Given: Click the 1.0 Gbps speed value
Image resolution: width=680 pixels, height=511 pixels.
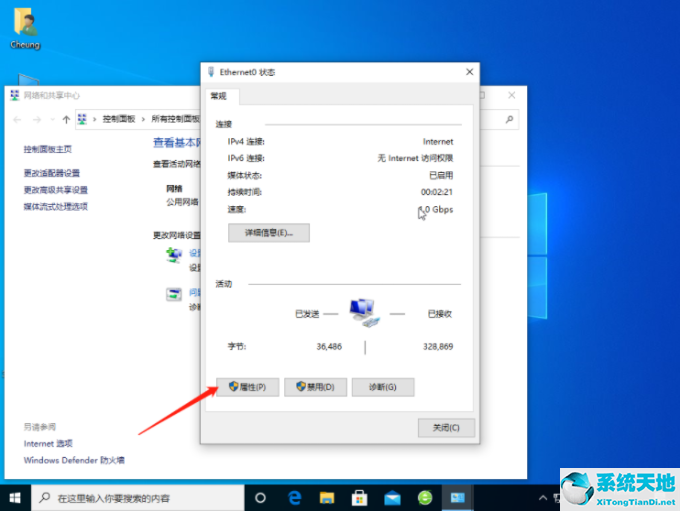Looking at the screenshot, I should coord(436,210).
